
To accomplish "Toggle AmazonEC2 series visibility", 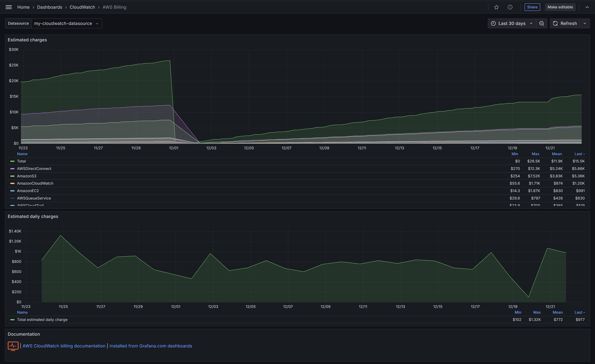I will pos(28,191).
